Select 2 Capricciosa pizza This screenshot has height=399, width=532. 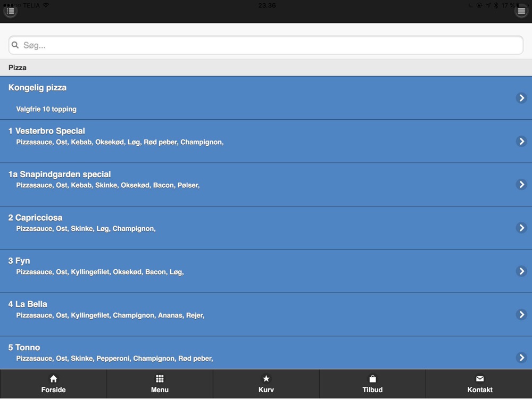pyautogui.click(x=266, y=228)
